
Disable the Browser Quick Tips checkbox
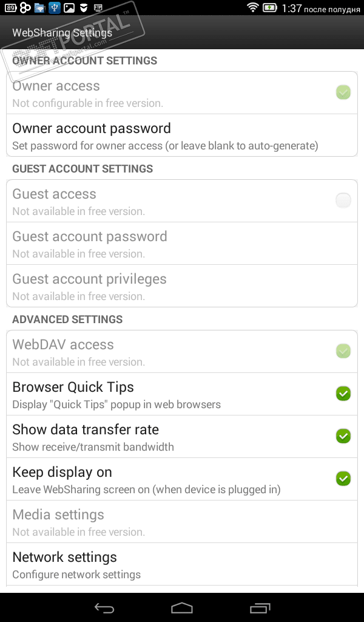(343, 394)
